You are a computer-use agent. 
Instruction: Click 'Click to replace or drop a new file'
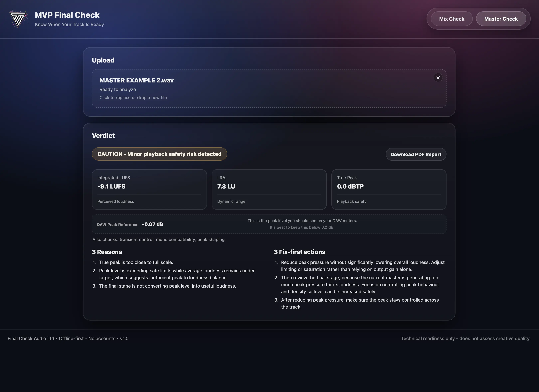click(x=133, y=98)
